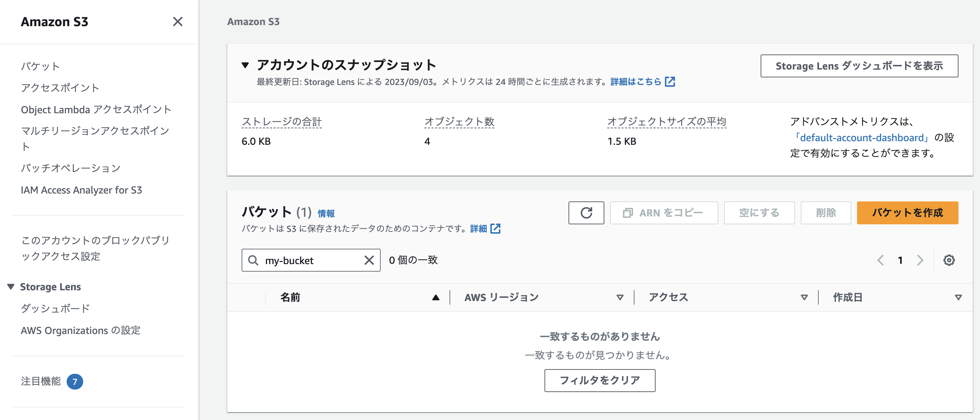Open Storage Lens ダッシュボード in the sidebar
The image size is (980, 420).
tap(55, 309)
